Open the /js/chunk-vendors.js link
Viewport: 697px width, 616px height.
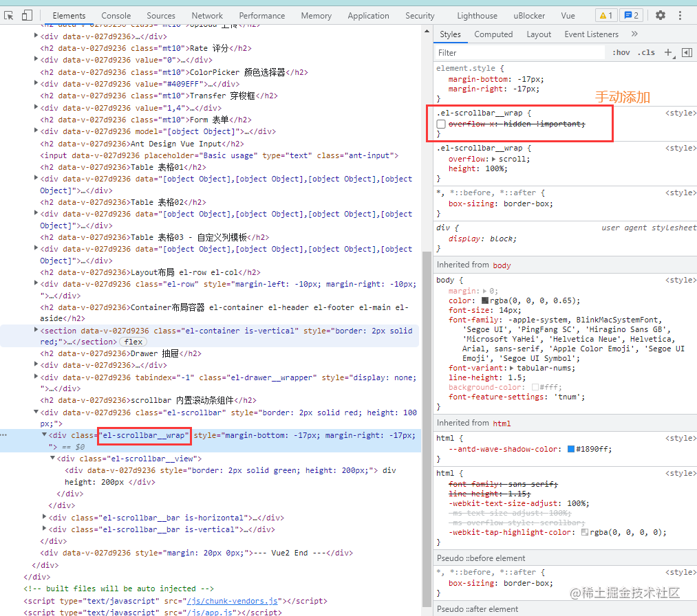(x=232, y=600)
